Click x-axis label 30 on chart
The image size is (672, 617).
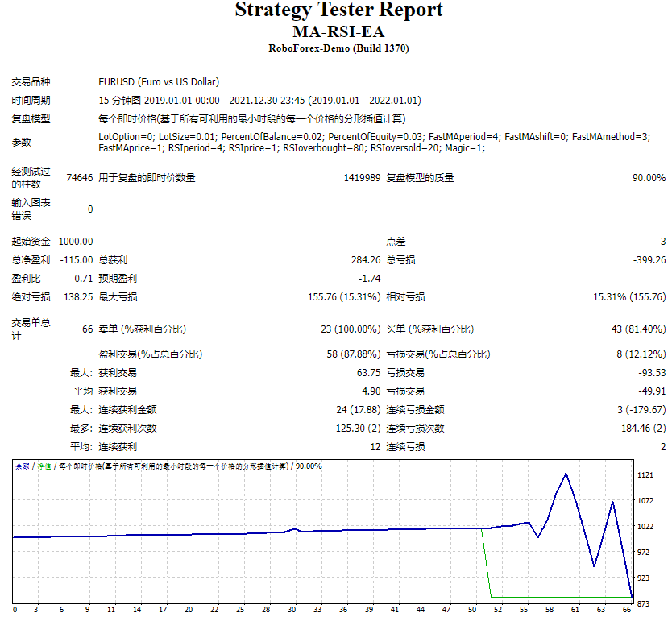click(x=292, y=609)
